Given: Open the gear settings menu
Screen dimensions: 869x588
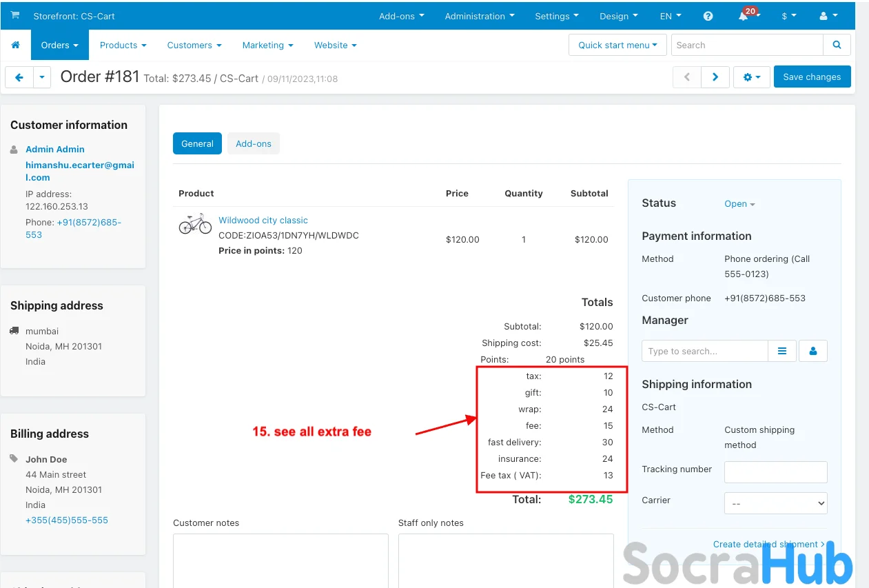Looking at the screenshot, I should (x=751, y=77).
